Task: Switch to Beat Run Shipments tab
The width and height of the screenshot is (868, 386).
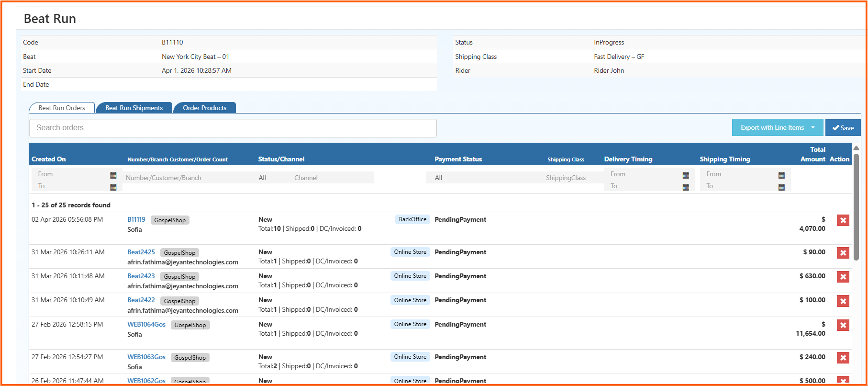Action: pos(134,108)
